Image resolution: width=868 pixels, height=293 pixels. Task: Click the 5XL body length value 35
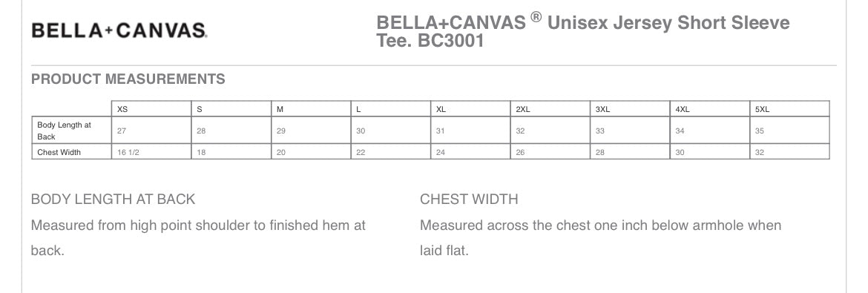click(760, 131)
